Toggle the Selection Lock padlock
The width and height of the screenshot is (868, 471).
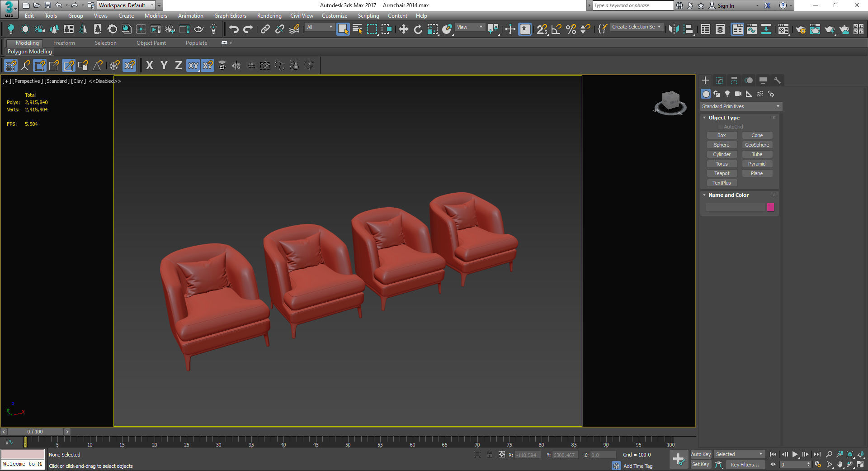point(490,455)
